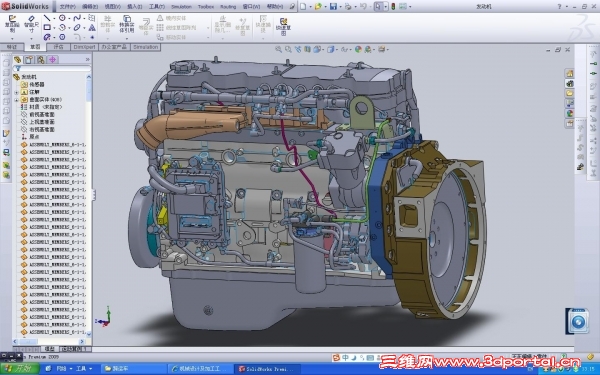Switch to the DimXpert tab

point(84,47)
